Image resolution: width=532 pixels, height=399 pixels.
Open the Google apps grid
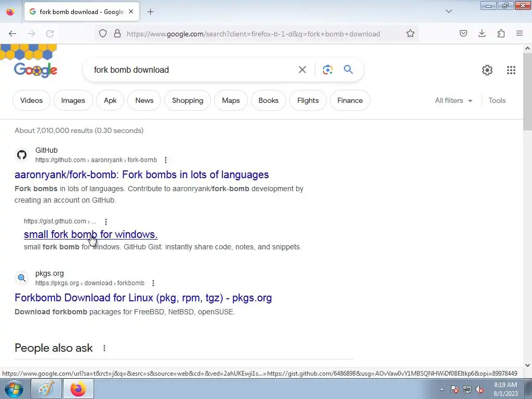pos(511,70)
